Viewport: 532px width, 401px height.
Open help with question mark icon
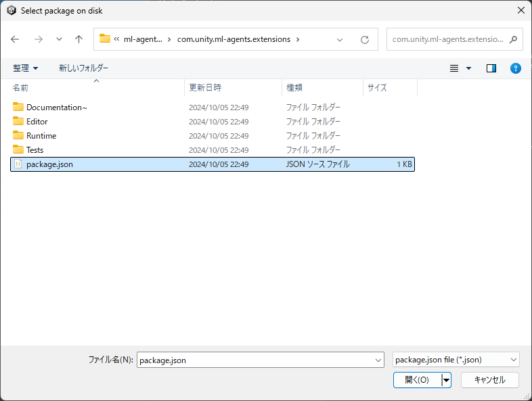tap(515, 68)
